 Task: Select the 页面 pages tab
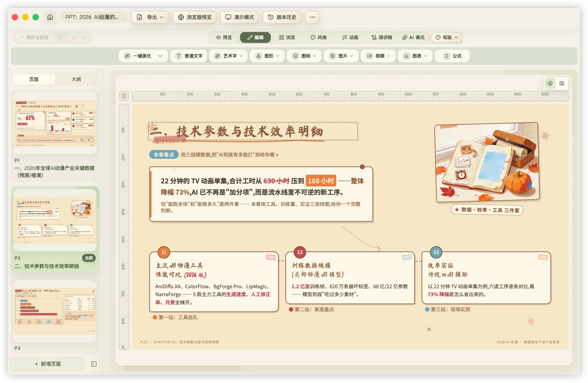[34, 79]
